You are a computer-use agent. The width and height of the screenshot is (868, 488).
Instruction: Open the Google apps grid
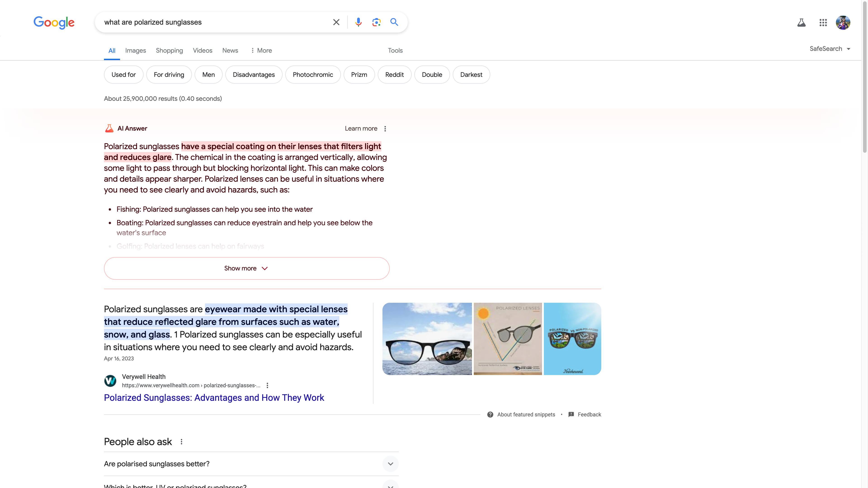823,23
